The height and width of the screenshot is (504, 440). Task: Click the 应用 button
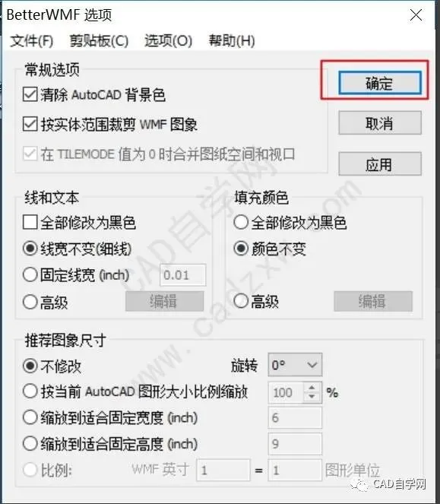(x=379, y=164)
